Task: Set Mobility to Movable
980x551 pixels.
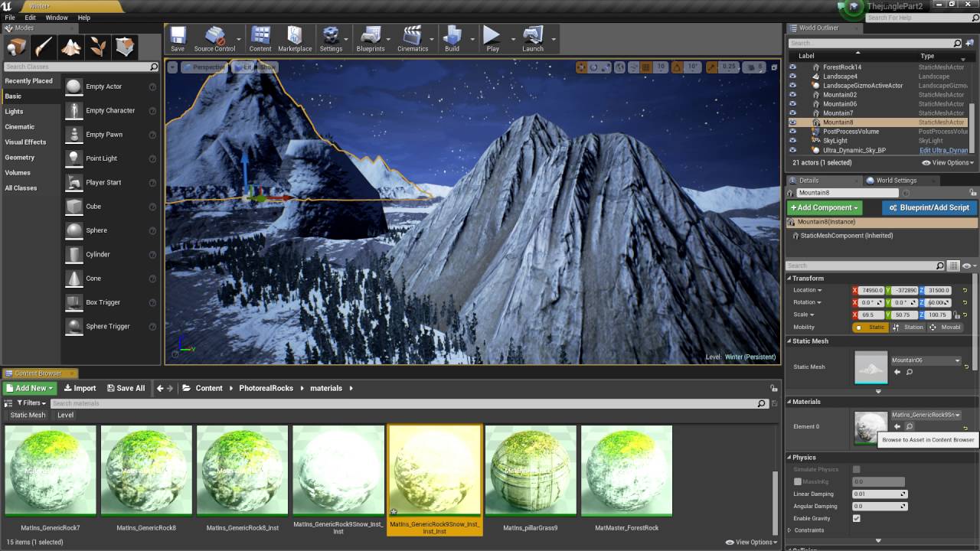Action: point(945,328)
